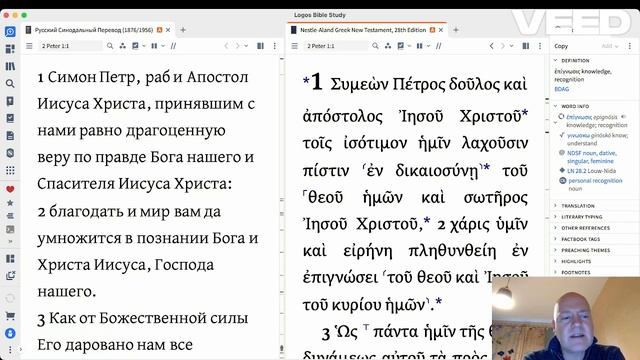Open kebab options menu of Russian pane
This screenshot has width=640, height=360.
point(275,46)
